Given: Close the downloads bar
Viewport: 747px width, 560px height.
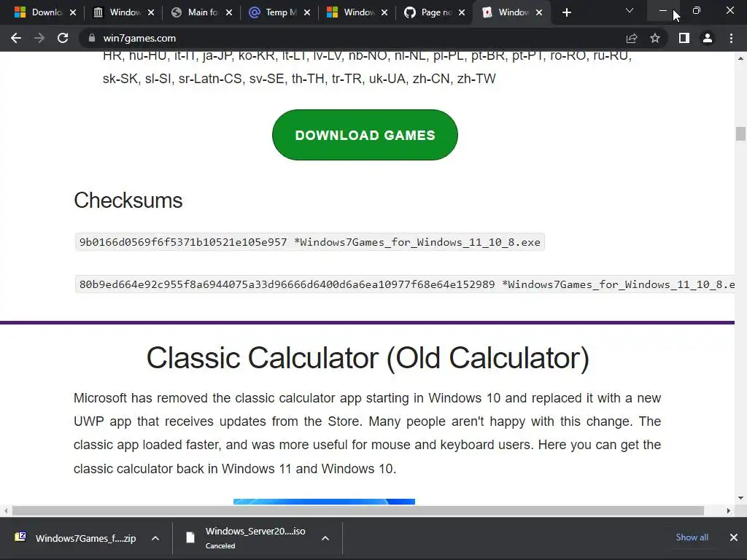Looking at the screenshot, I should point(734,537).
